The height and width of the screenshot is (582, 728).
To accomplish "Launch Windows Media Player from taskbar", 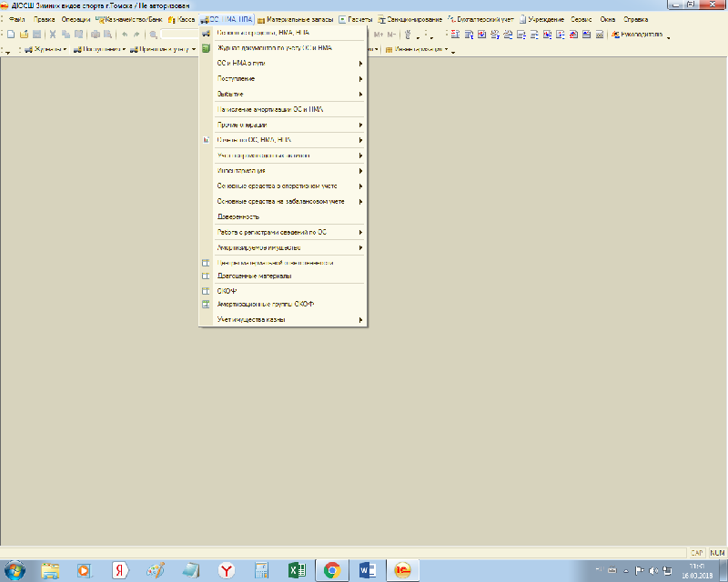I will (x=85, y=570).
